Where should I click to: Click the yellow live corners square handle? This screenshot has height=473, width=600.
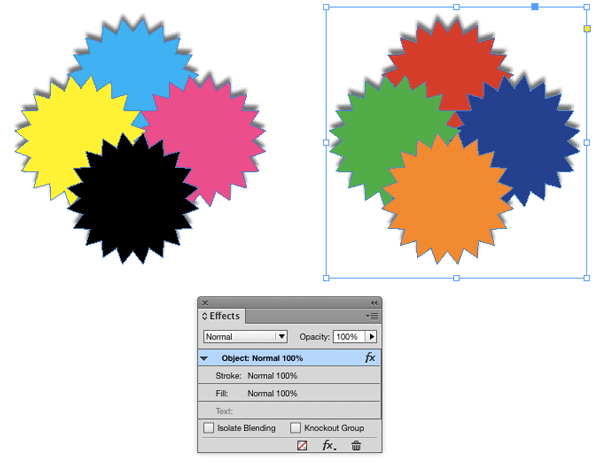(x=587, y=29)
